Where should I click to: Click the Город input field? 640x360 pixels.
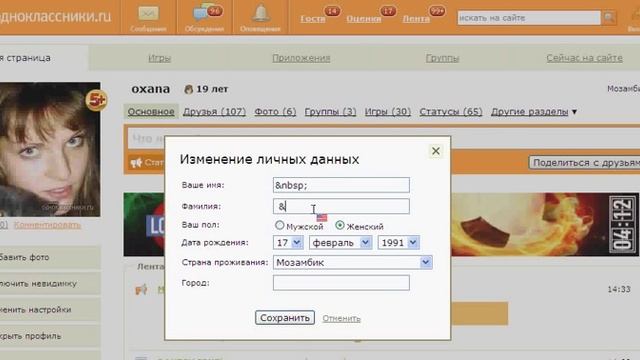point(341,283)
